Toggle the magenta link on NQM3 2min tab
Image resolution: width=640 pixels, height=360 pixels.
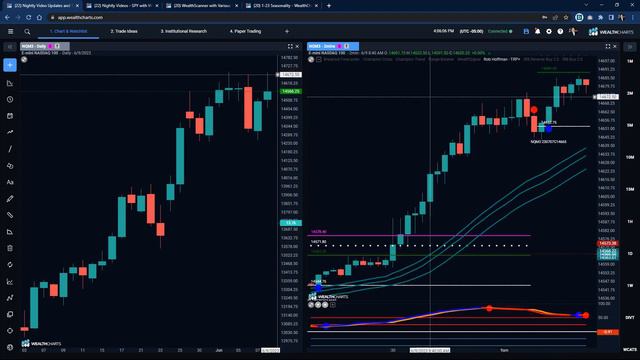tap(339, 47)
